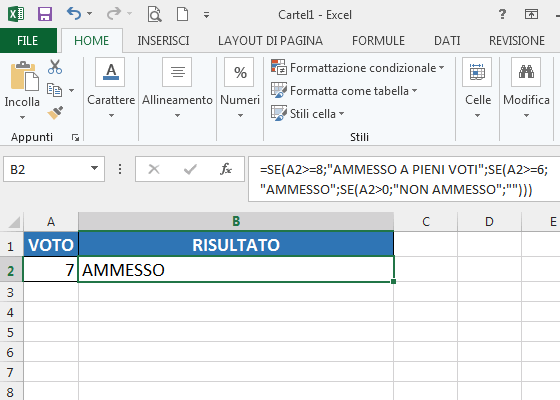
Task: Open the Appunti dialog launcher
Action: (75, 138)
